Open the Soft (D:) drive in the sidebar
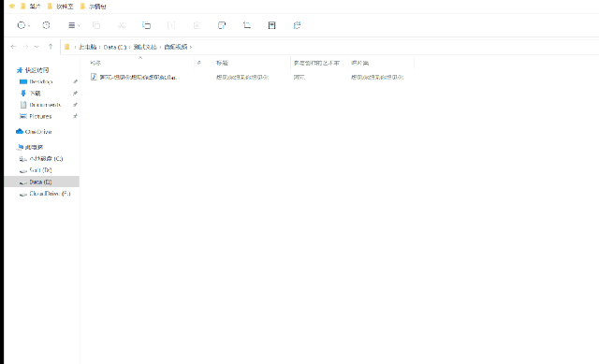 (x=40, y=170)
